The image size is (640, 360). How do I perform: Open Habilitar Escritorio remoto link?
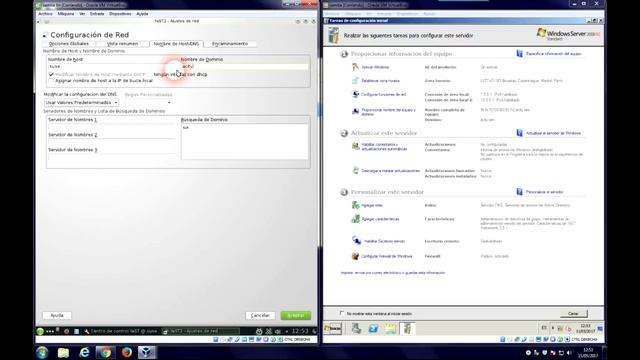384,241
